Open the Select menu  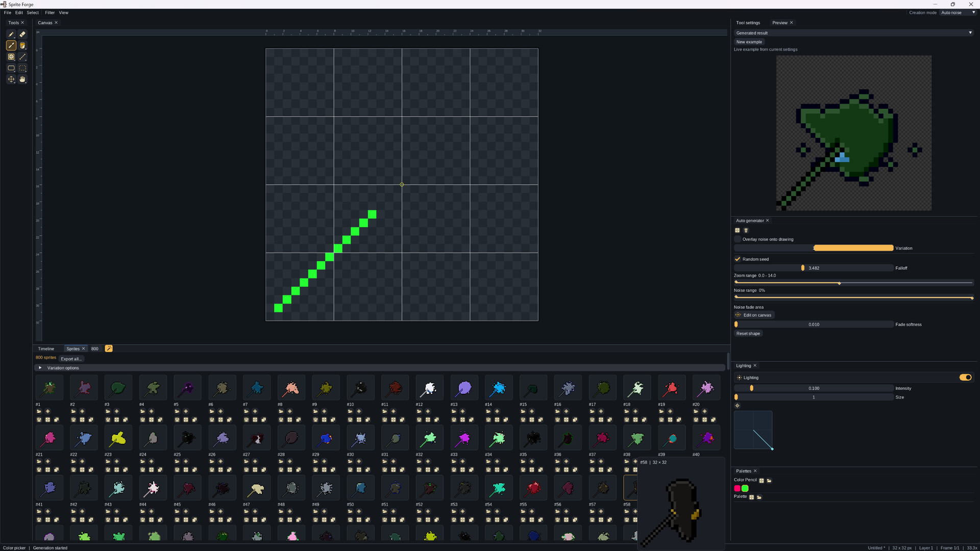[x=33, y=13]
